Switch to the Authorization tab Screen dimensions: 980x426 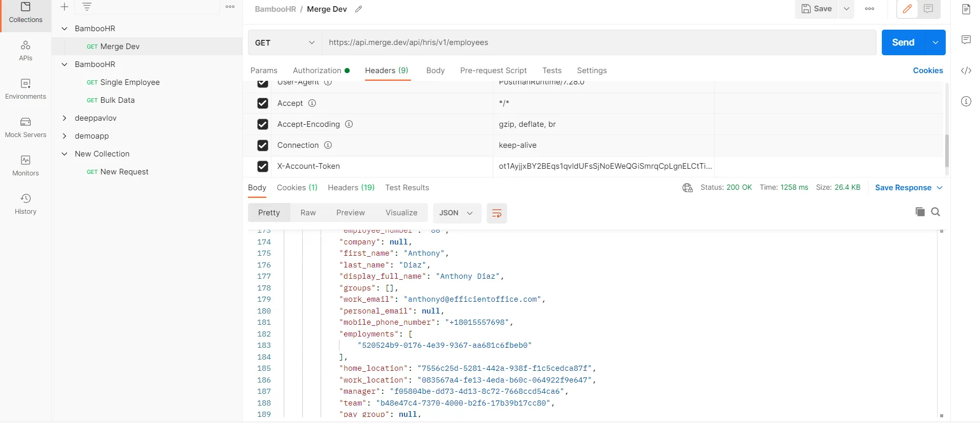point(321,71)
